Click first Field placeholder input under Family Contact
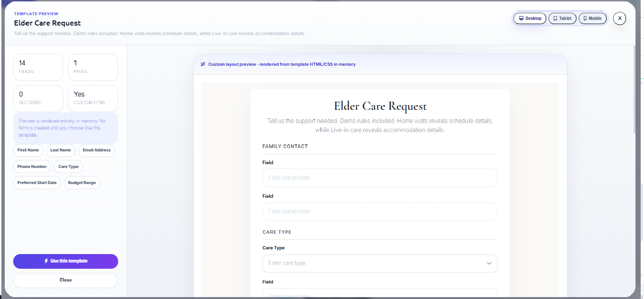This screenshot has width=644, height=299. pyautogui.click(x=380, y=178)
